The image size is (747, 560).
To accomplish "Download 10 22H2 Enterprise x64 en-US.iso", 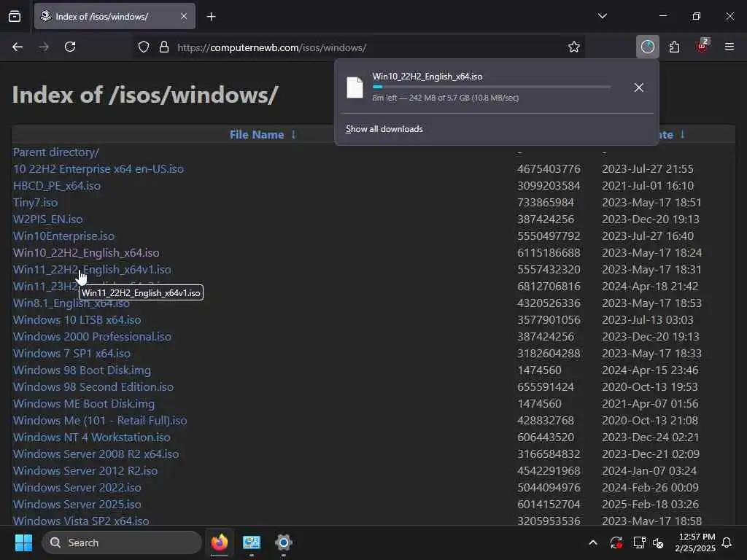I will (x=98, y=169).
